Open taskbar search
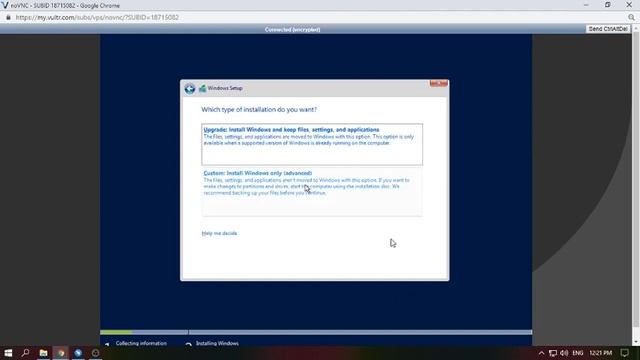Viewport: 640px width, 360px height. [x=25, y=353]
